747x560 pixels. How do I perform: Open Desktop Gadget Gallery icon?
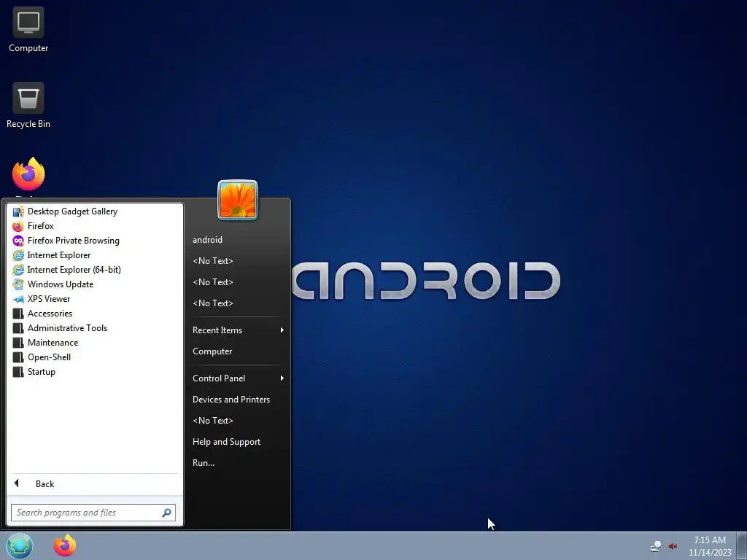point(18,211)
